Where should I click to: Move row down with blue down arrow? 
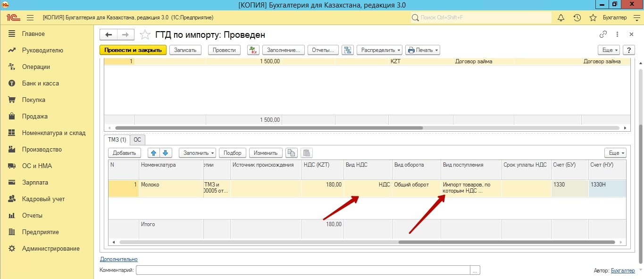pos(166,153)
